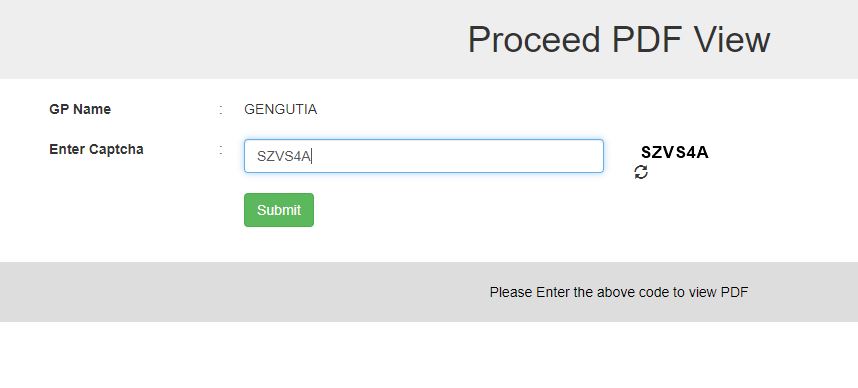Refresh the captcha code with the reload icon
858x388 pixels.
tap(641, 172)
